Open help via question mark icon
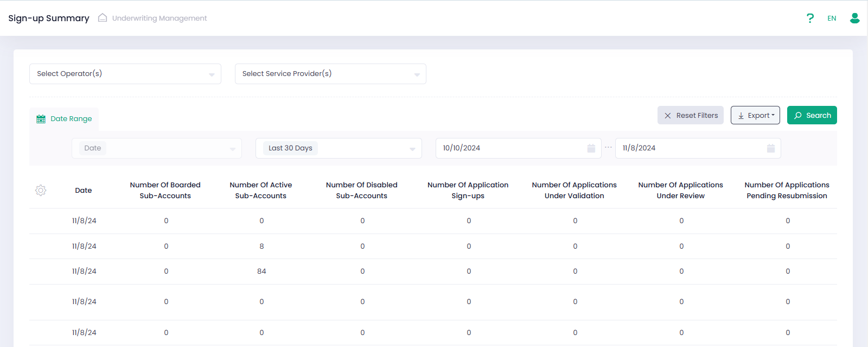The height and width of the screenshot is (347, 868). (810, 18)
